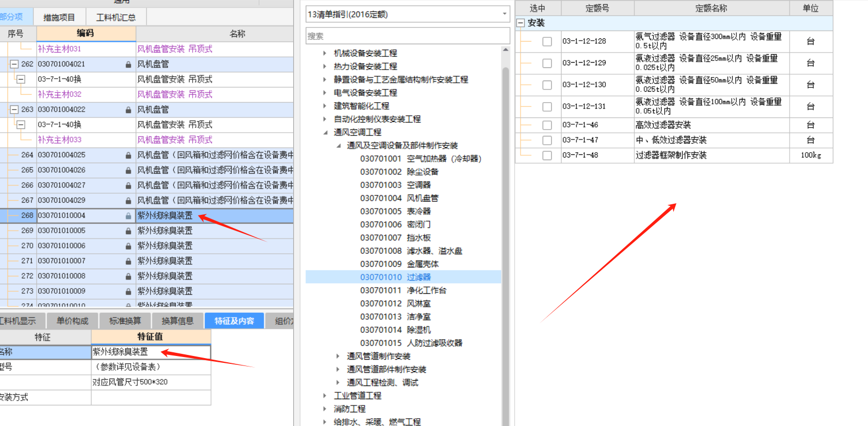The width and height of the screenshot is (868, 426).
Task: Click the 定额名称 column header
Action: coord(712,8)
